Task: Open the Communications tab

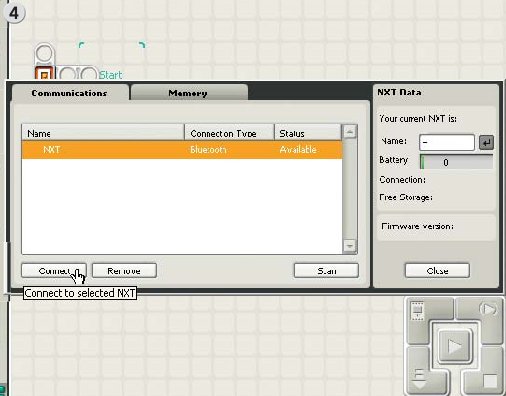Action: click(x=70, y=92)
